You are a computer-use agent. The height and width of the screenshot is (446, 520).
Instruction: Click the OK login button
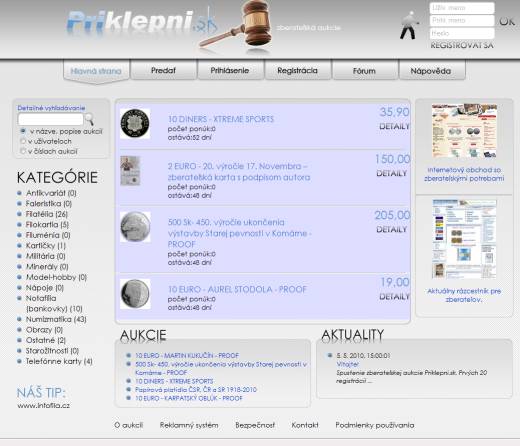click(x=507, y=21)
